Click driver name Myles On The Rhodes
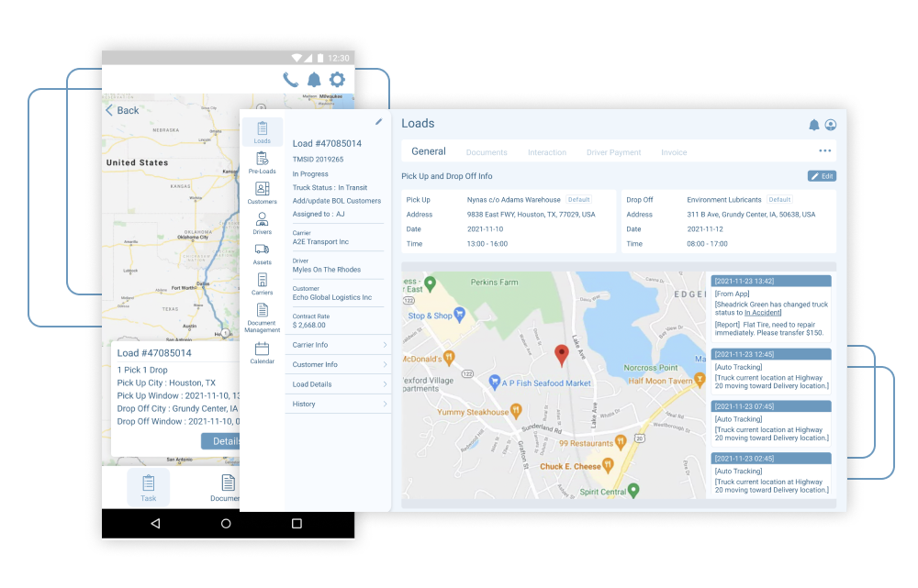Screen dimensions: 918x588 (327, 270)
